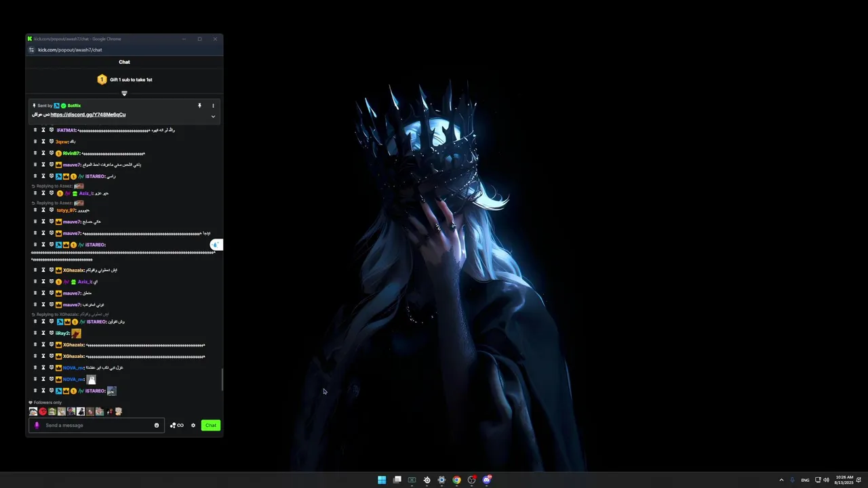Image resolution: width=868 pixels, height=488 pixels.
Task: Click the emote posted by iiRay2
Action: (x=76, y=333)
